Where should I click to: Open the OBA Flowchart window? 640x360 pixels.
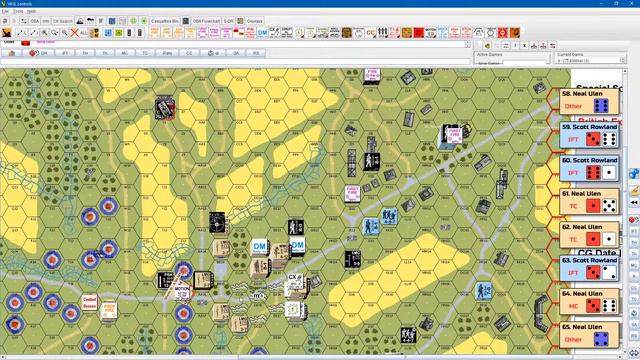[206, 21]
